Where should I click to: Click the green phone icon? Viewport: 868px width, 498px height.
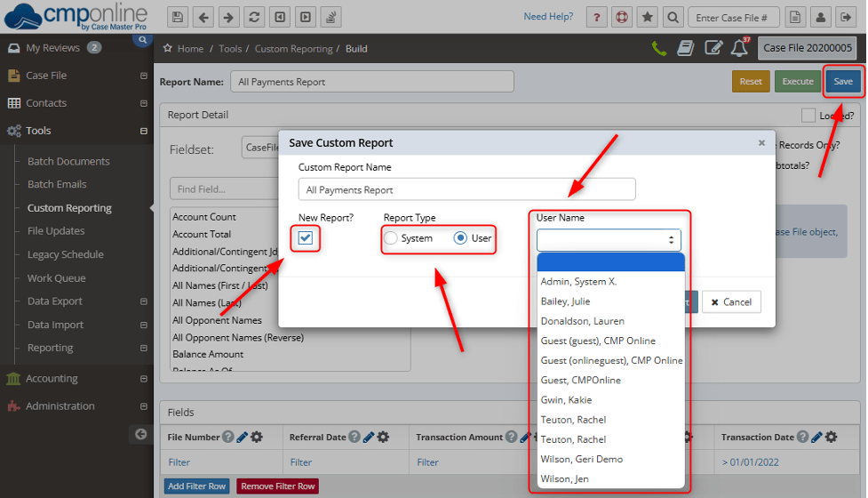pyautogui.click(x=658, y=49)
